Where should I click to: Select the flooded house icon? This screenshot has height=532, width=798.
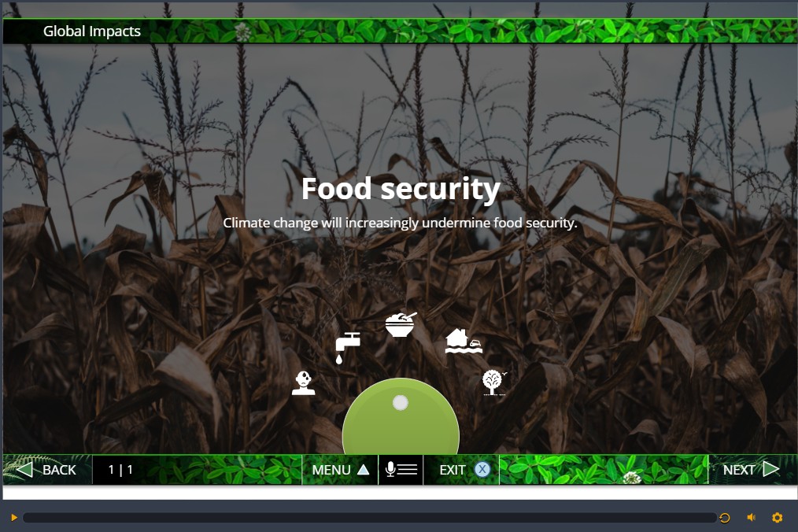tap(463, 341)
